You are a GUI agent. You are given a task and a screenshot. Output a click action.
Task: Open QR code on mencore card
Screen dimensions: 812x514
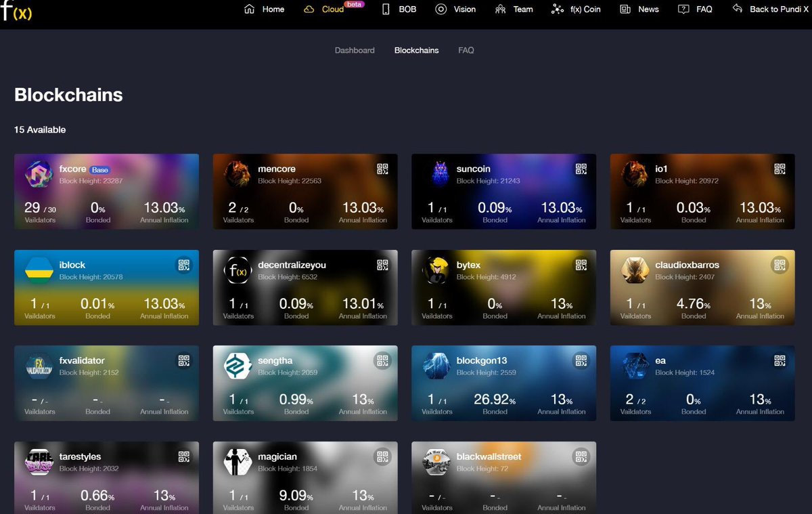[x=382, y=169]
